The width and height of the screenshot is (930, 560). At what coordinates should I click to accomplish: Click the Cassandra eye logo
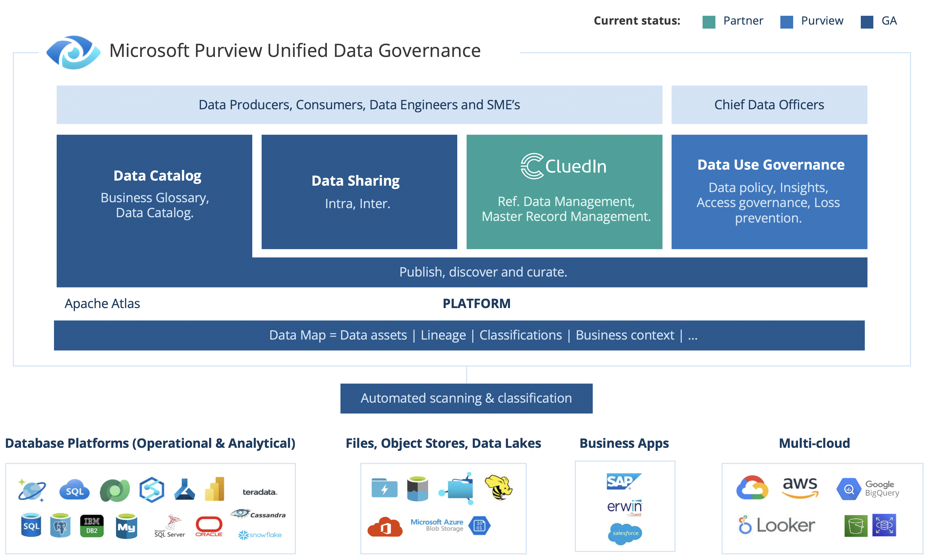click(258, 514)
